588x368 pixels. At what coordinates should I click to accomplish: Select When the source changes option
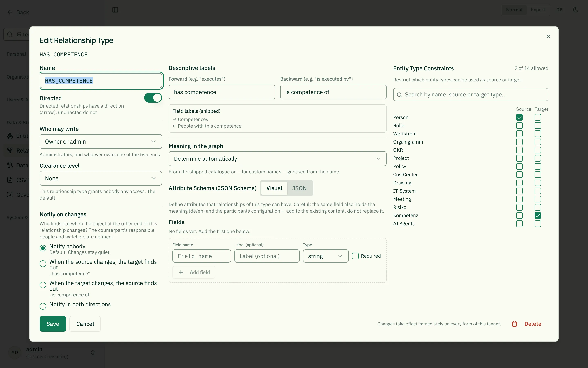pos(43,264)
